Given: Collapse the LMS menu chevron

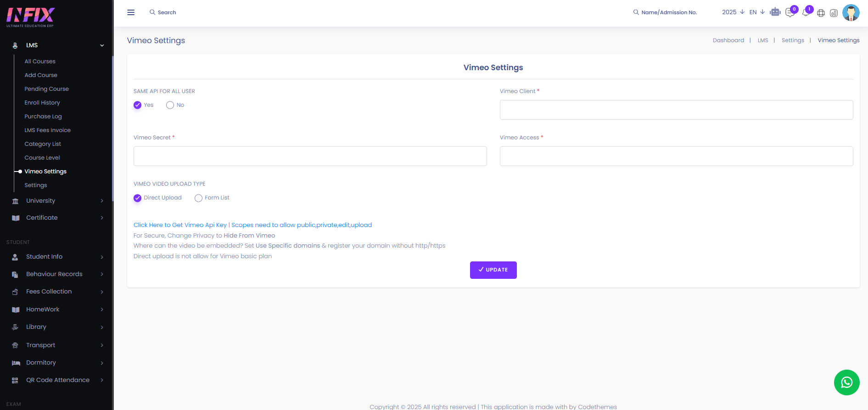Looking at the screenshot, I should pos(102,45).
